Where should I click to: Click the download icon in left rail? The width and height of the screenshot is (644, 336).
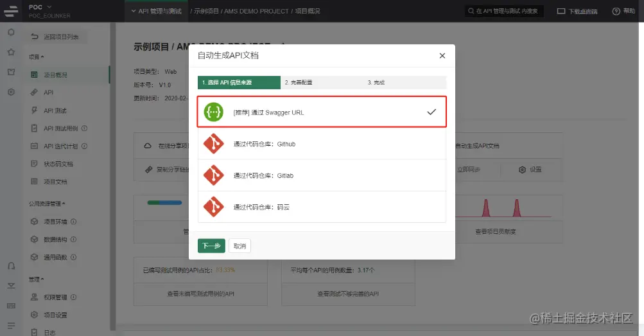[11, 285]
